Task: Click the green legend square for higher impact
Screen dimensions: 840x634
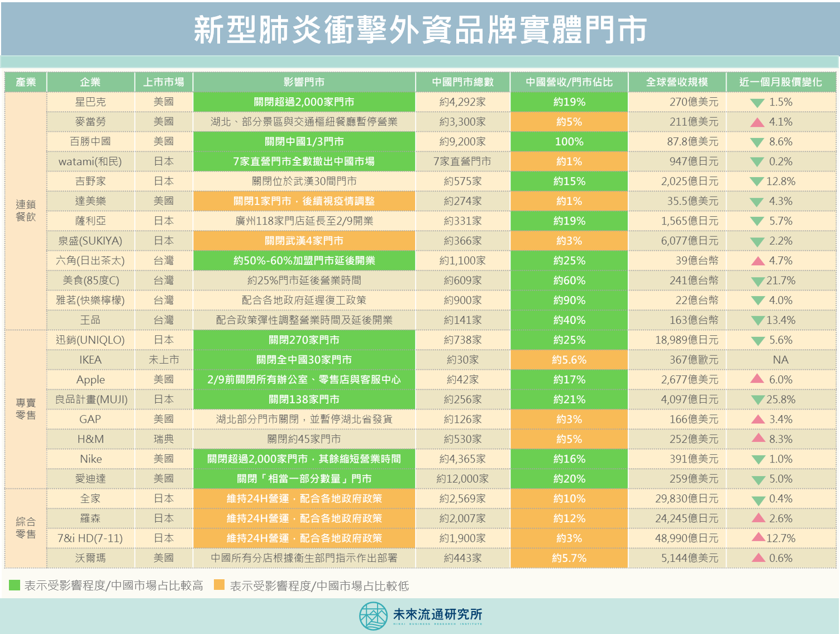Action: tap(15, 585)
